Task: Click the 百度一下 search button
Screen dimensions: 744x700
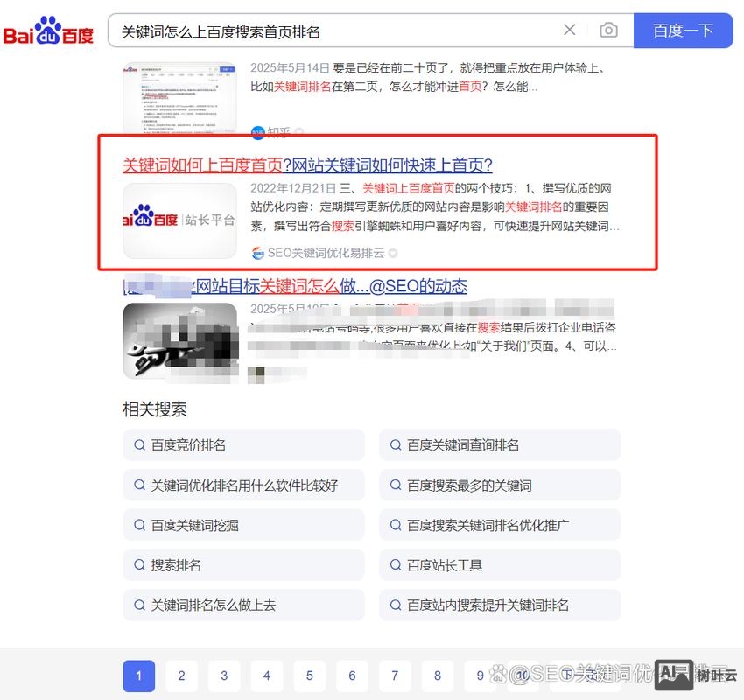Action: [x=684, y=29]
